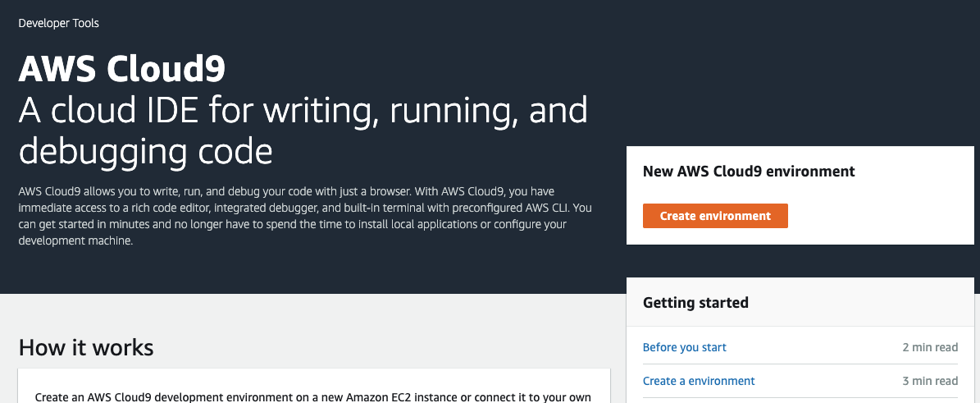The height and width of the screenshot is (403, 980).
Task: Click the cloud IDE tagline heading
Action: click(303, 131)
